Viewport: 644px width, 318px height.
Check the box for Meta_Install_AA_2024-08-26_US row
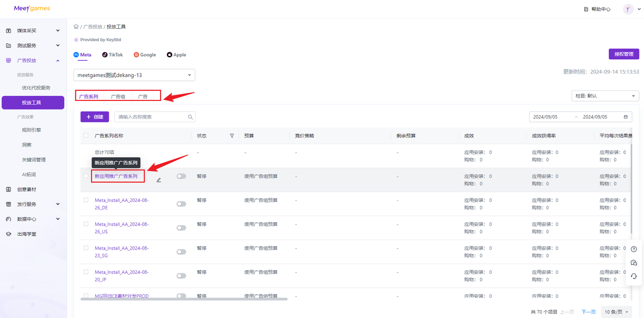[86, 224]
